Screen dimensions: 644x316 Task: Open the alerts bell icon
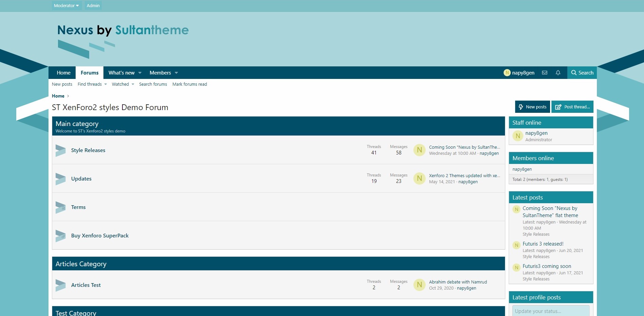click(x=558, y=72)
